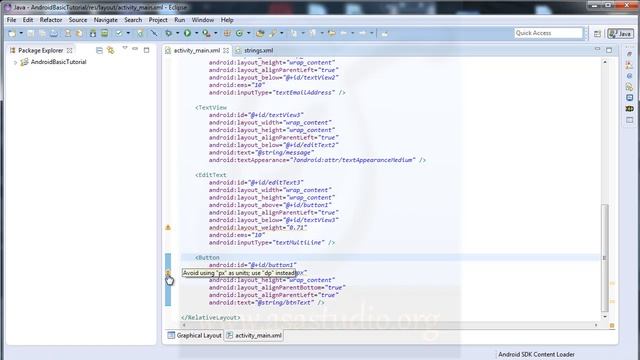
Task: Click warning marker next to px tooltip
Action: click(168, 272)
